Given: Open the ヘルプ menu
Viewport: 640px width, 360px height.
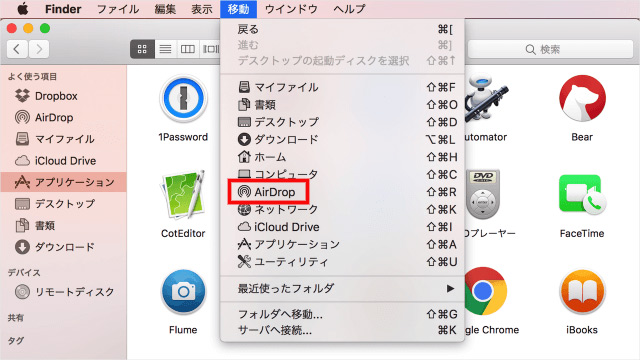Looking at the screenshot, I should [x=349, y=9].
